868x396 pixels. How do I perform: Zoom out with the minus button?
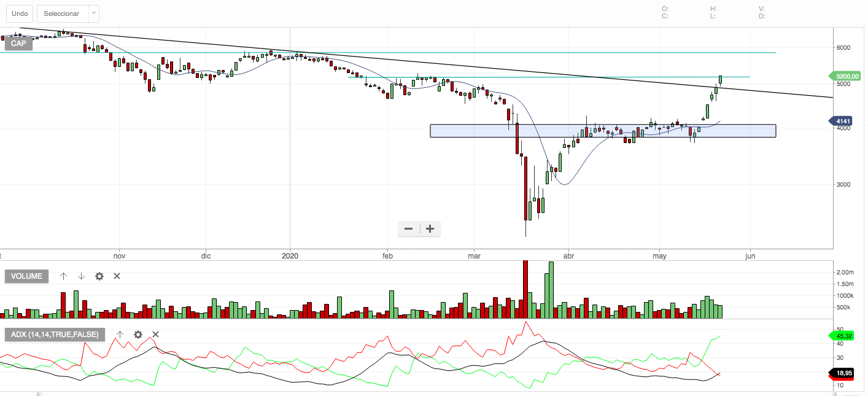[409, 229]
